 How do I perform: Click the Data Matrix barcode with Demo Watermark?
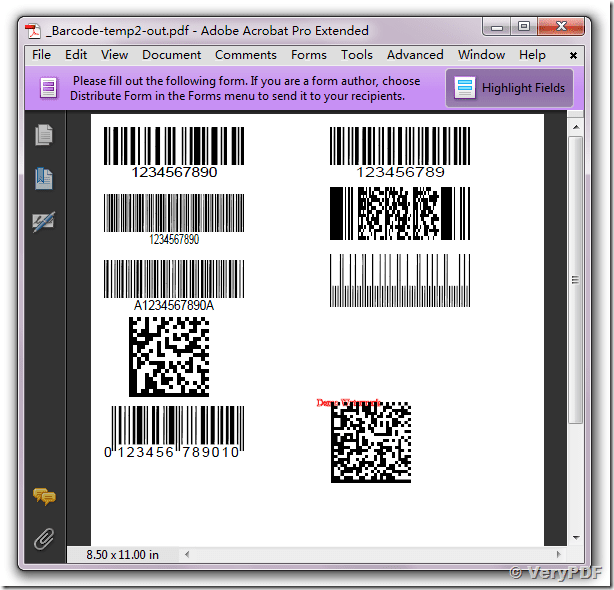coord(370,442)
